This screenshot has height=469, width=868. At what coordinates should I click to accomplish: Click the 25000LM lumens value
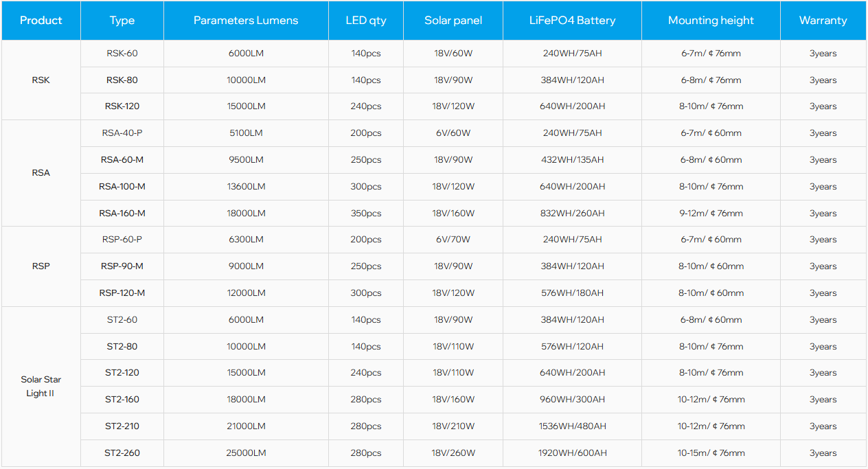246,453
